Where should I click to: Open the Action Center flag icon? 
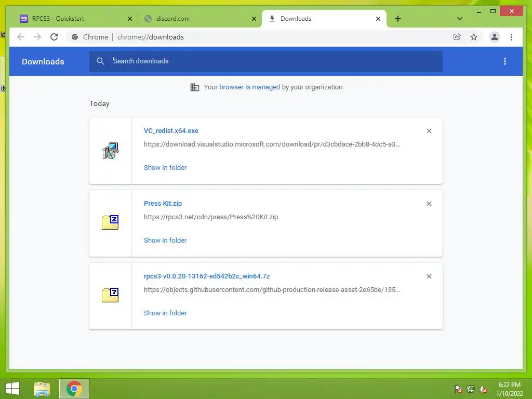point(458,389)
